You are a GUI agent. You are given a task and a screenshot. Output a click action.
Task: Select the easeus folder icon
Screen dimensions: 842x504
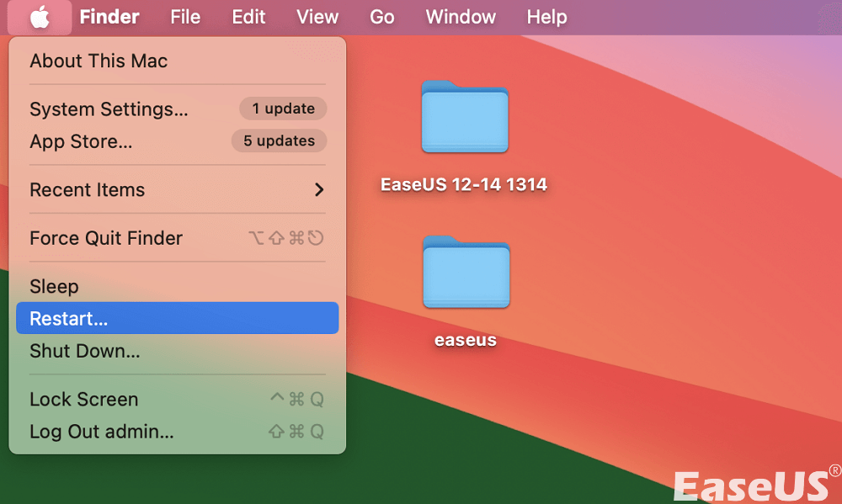pyautogui.click(x=466, y=273)
